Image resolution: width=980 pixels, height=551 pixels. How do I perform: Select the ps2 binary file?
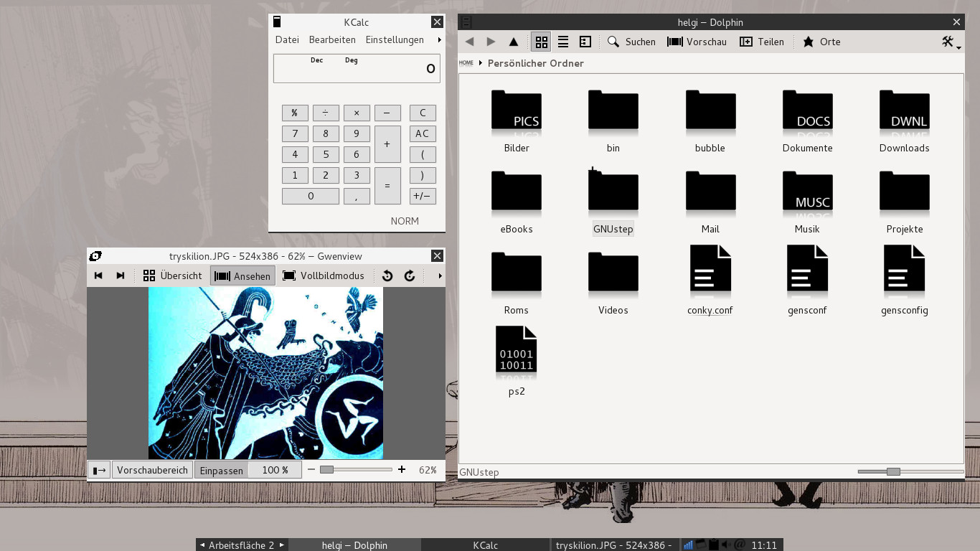(517, 361)
